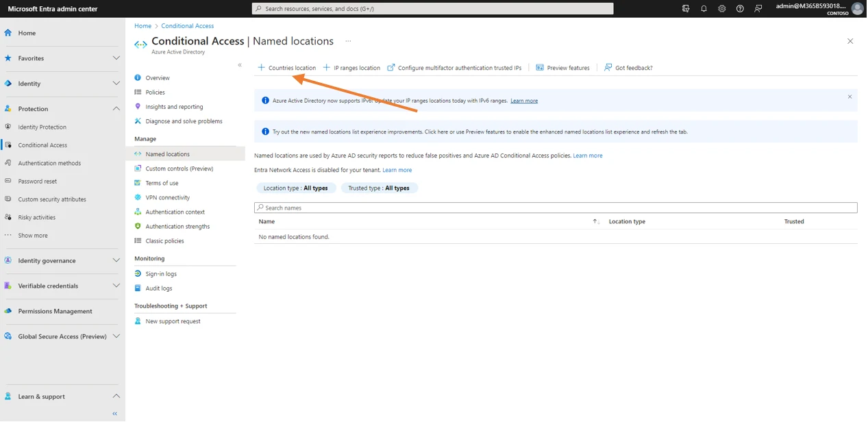Click the Cloud Shell icon in header

686,9
